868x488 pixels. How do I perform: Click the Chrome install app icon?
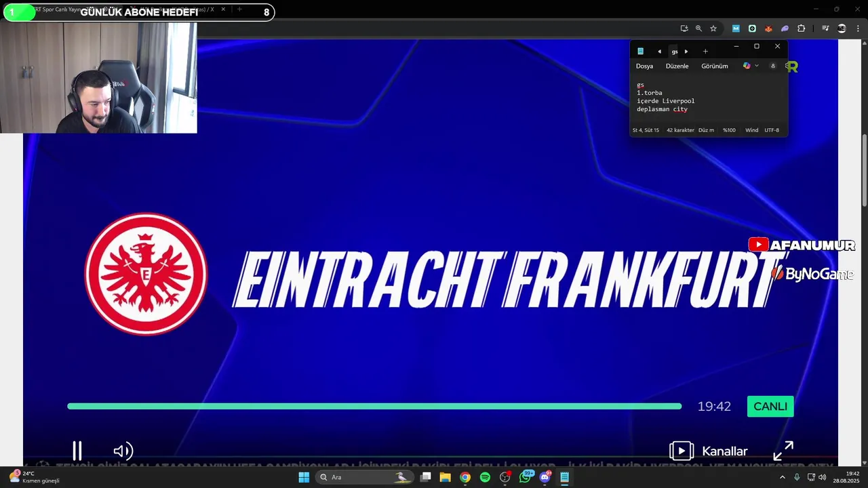pyautogui.click(x=684, y=28)
